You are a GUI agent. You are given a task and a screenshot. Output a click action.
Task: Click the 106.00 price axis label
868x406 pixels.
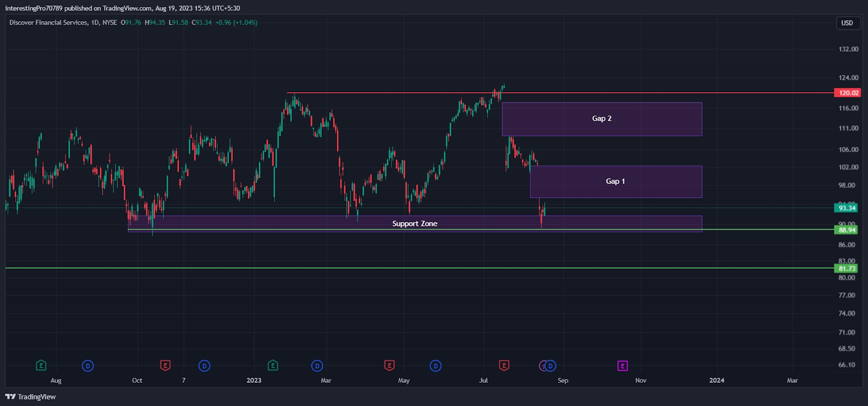pos(848,149)
